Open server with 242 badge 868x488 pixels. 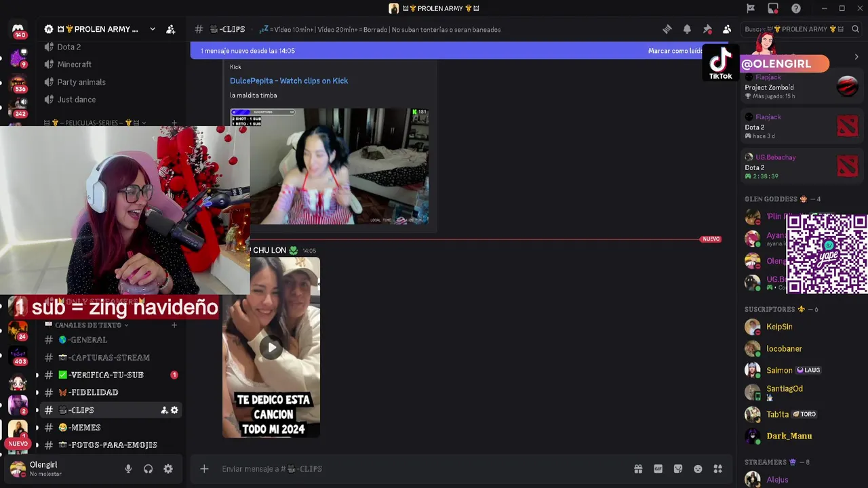(x=18, y=108)
